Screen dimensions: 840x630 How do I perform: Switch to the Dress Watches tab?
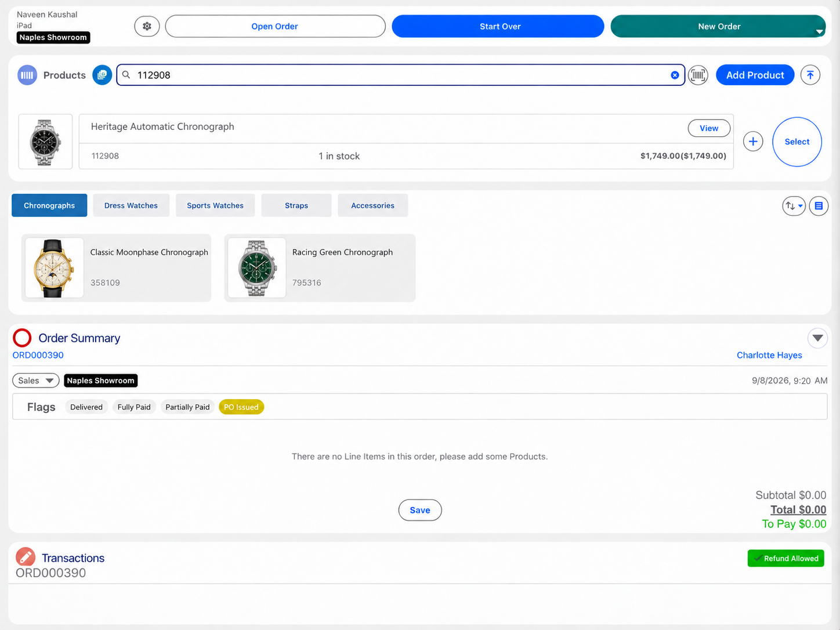click(131, 205)
